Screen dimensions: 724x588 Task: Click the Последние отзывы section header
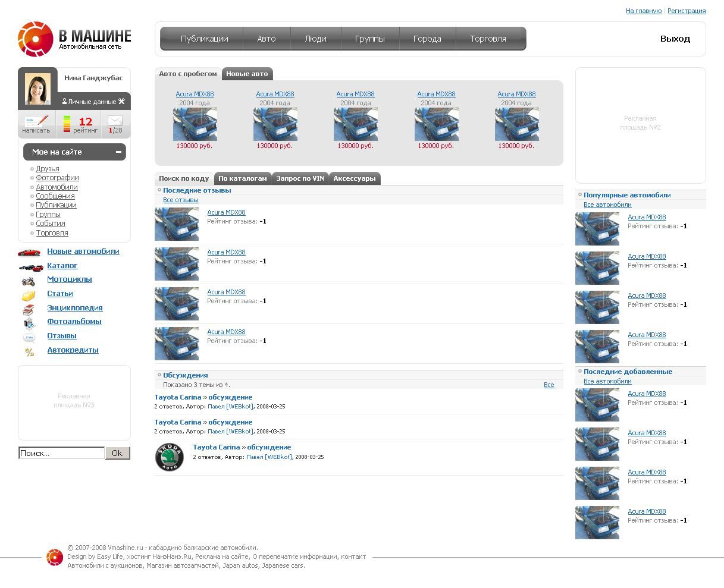[x=197, y=191]
